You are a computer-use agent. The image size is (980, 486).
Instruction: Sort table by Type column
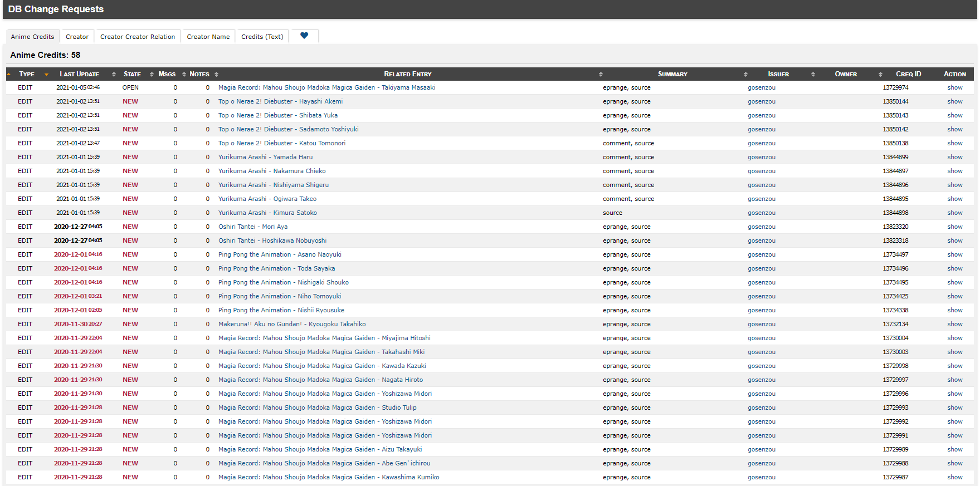[x=27, y=74]
